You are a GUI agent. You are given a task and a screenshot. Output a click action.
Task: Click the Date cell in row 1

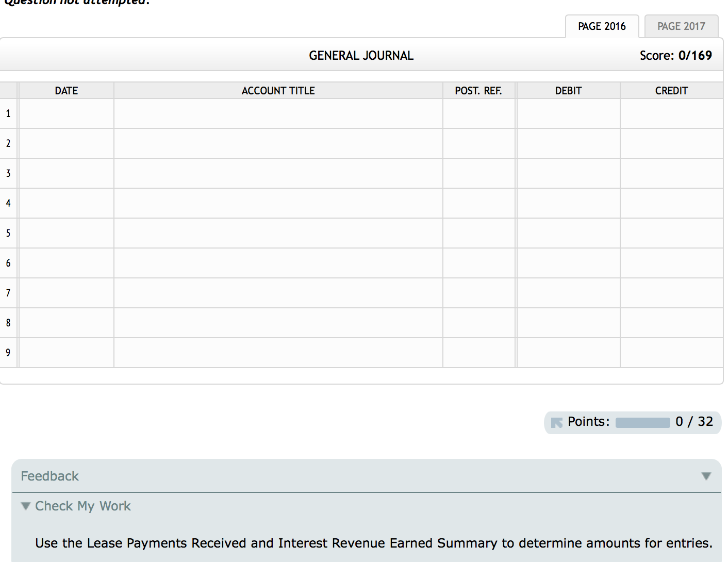(66, 113)
